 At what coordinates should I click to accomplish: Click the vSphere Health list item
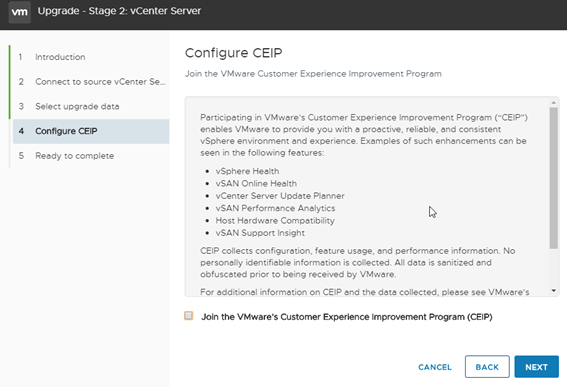tap(247, 171)
